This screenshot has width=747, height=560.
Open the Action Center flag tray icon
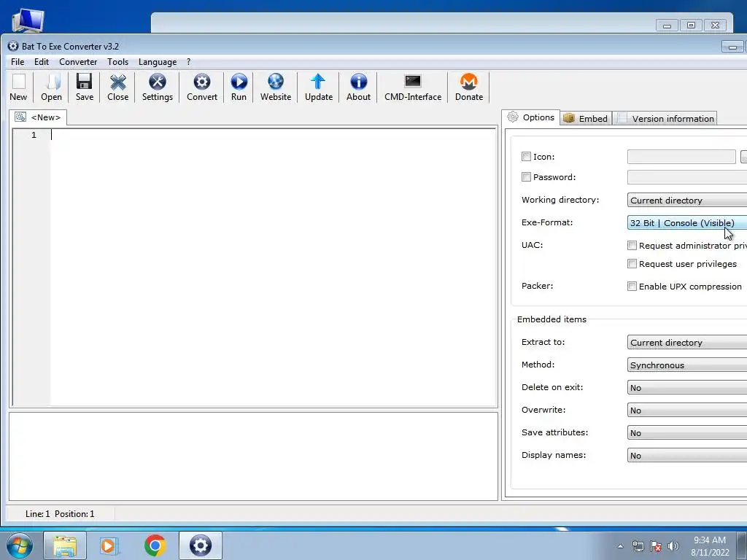point(656,545)
